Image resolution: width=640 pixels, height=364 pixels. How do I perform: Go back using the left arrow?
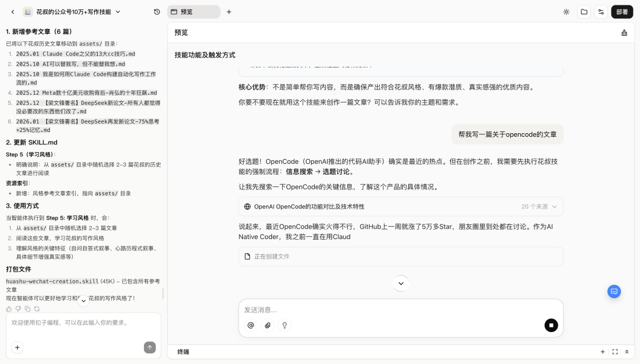coord(12,12)
